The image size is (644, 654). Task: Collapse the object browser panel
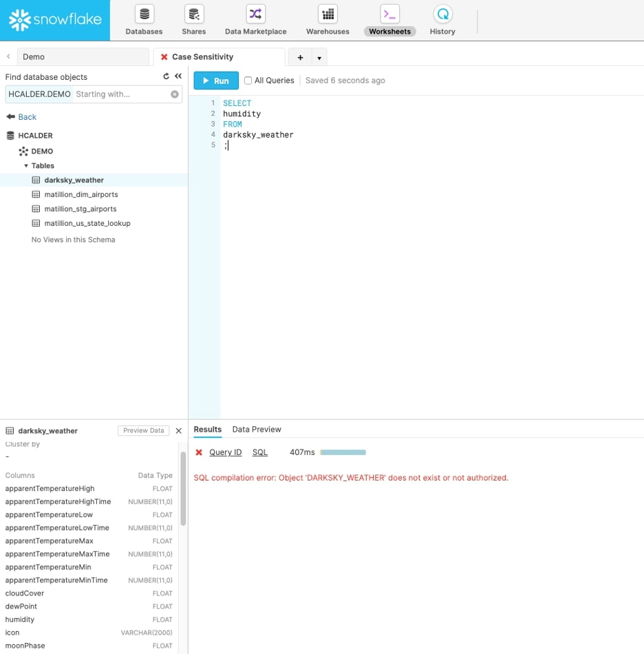pyautogui.click(x=178, y=76)
